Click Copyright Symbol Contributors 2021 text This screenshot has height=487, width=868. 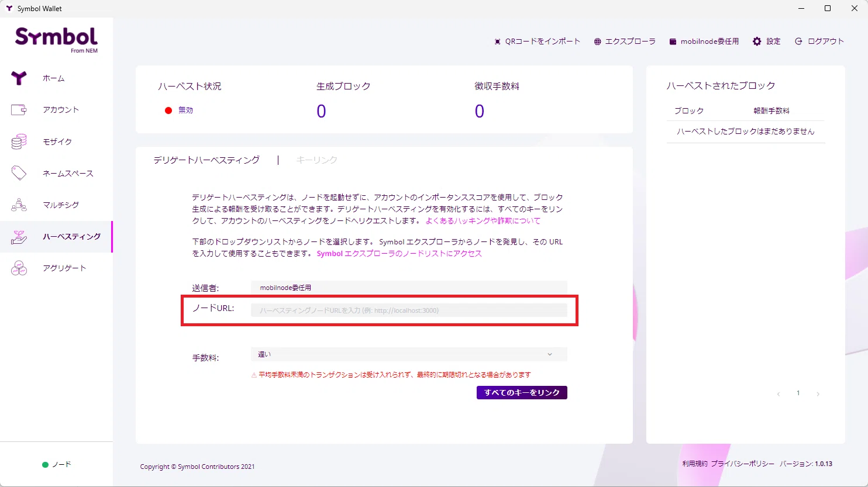coord(198,467)
